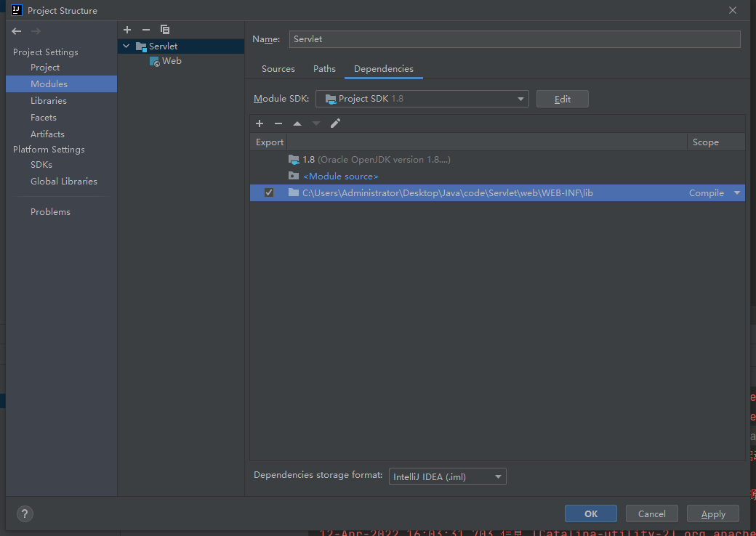Uncheck Export for WEB-INF\lib dependency
Screen dimensions: 756x536
click(269, 193)
